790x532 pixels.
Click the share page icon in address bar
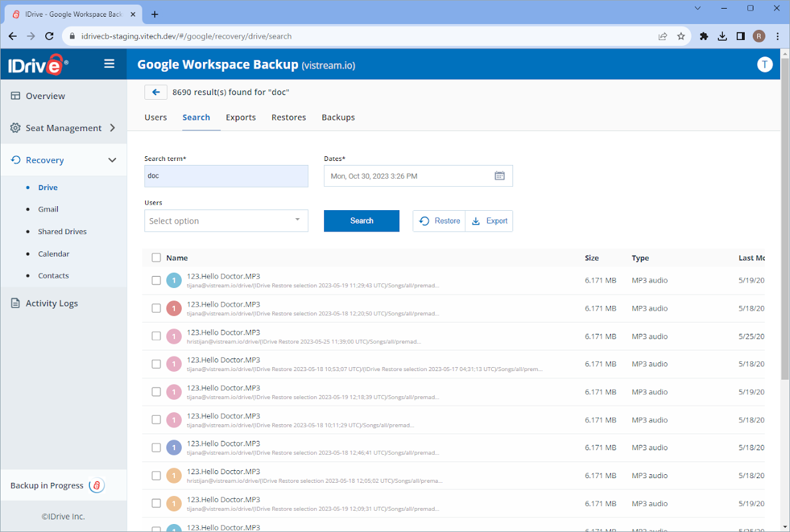point(662,36)
